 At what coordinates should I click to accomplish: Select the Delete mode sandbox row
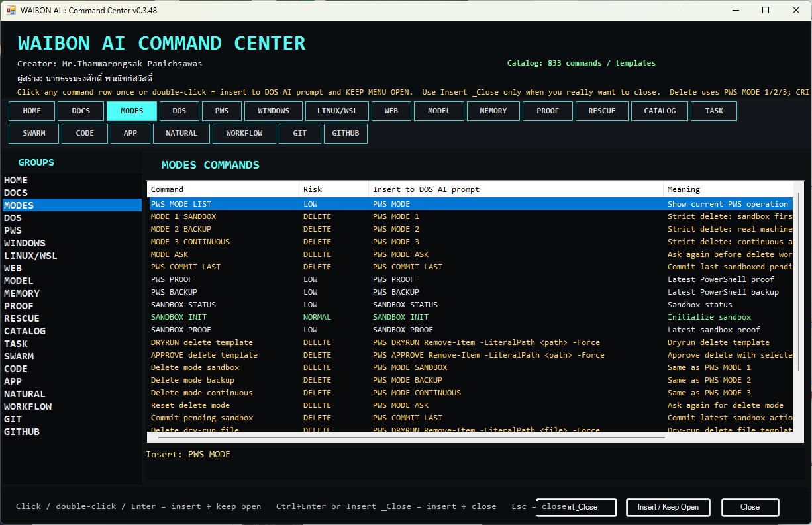pos(470,367)
